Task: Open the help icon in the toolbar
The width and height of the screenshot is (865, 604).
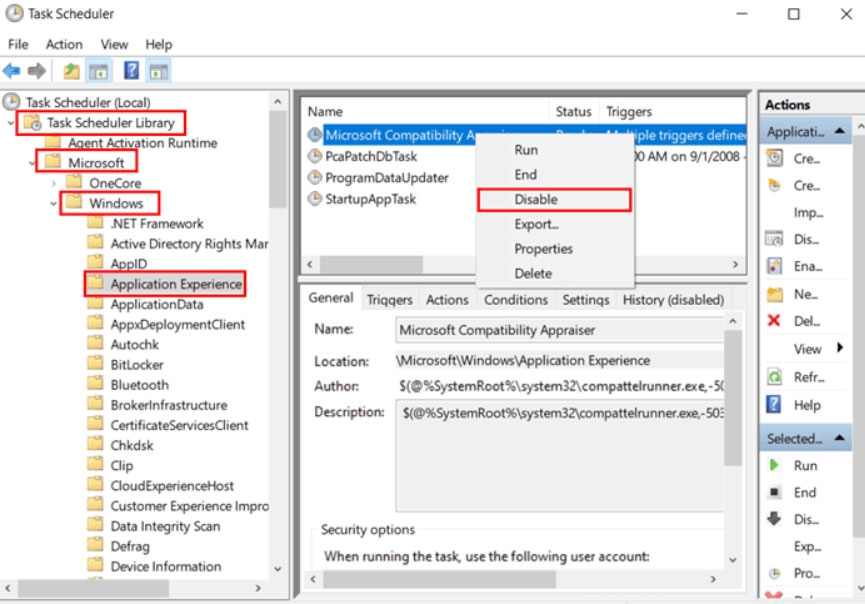Action: click(131, 70)
